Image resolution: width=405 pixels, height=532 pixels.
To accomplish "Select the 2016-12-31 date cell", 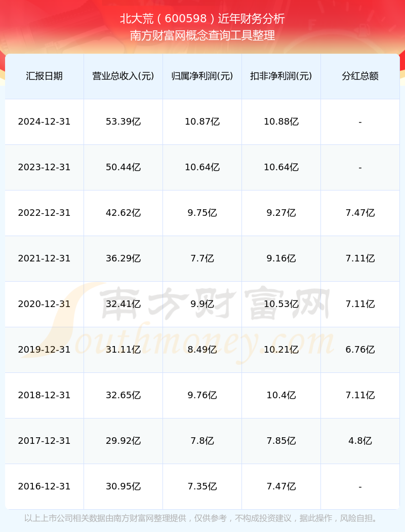I will 45,486.
